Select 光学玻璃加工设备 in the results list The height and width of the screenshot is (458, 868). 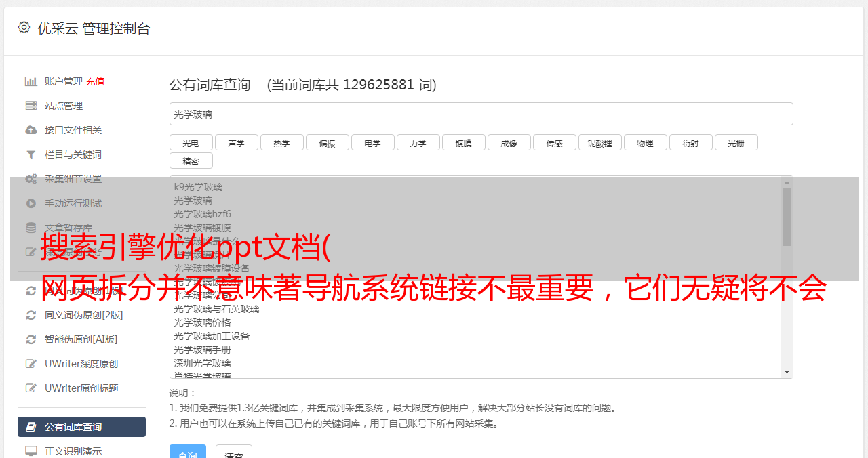[x=212, y=336]
